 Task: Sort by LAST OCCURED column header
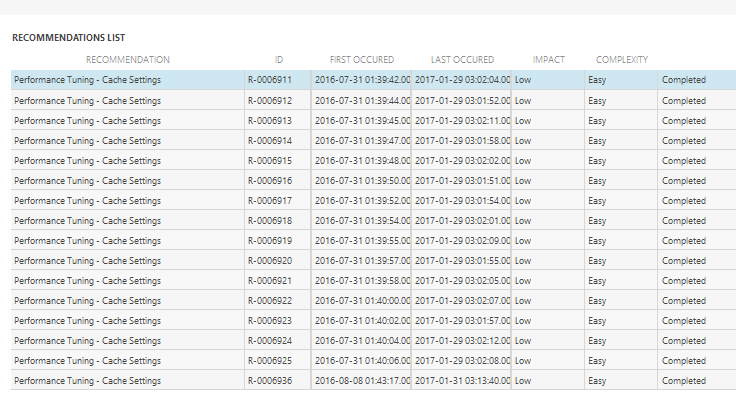(x=462, y=60)
